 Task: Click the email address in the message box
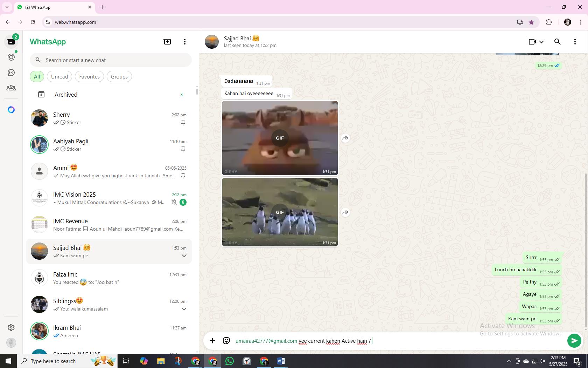[x=266, y=341]
